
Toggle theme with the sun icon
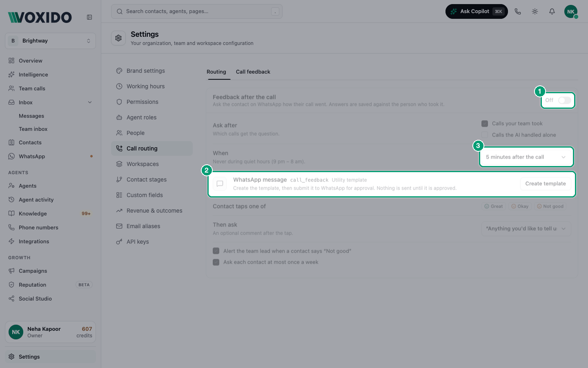point(535,11)
